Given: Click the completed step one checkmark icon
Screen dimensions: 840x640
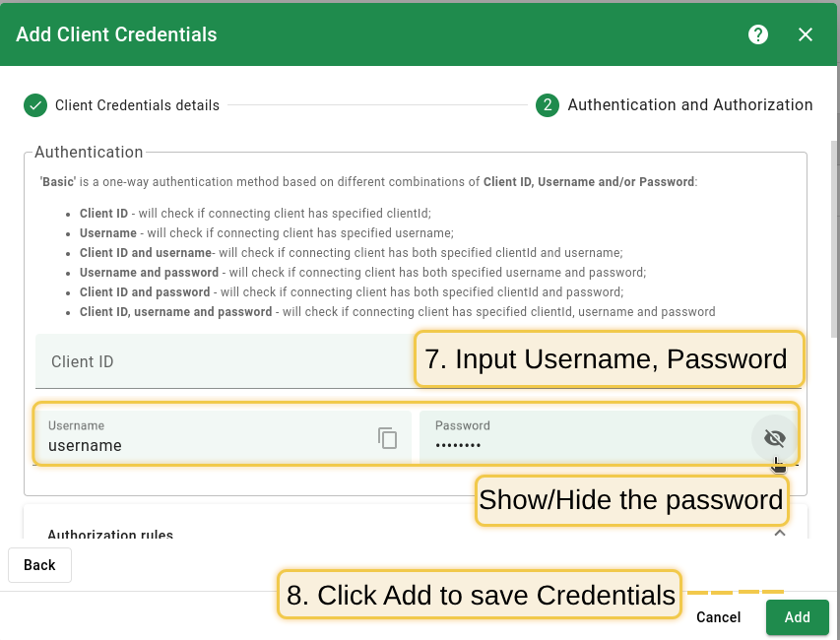Looking at the screenshot, I should point(35,105).
